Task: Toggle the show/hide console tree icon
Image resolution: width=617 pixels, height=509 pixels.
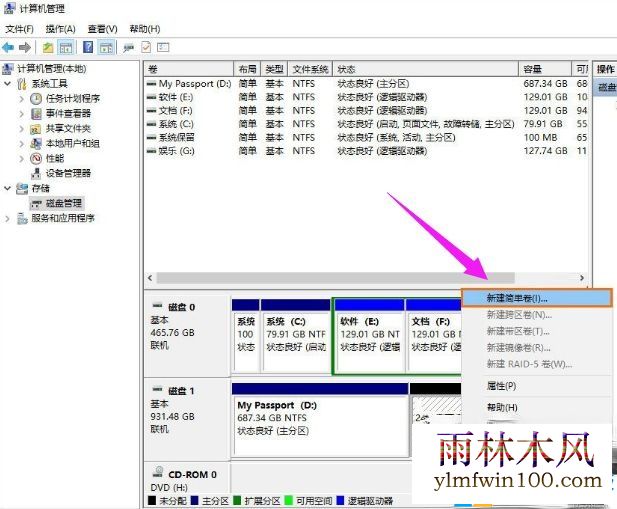Action: coord(66,48)
